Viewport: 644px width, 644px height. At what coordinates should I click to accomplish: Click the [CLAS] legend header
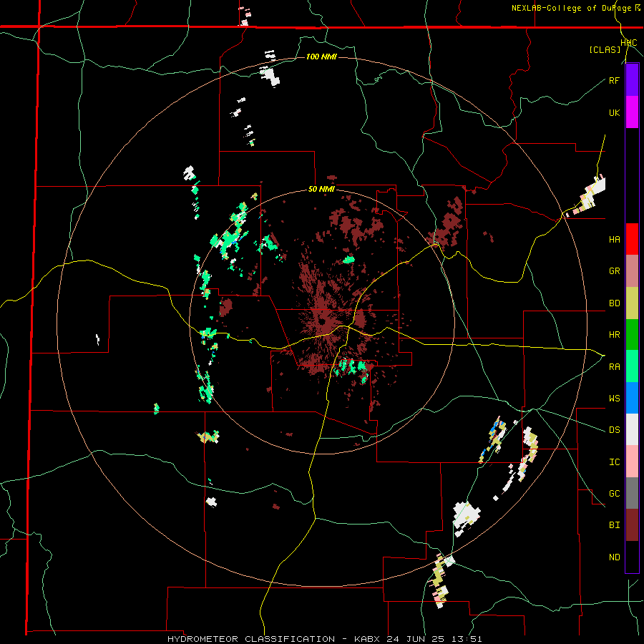tap(605, 50)
